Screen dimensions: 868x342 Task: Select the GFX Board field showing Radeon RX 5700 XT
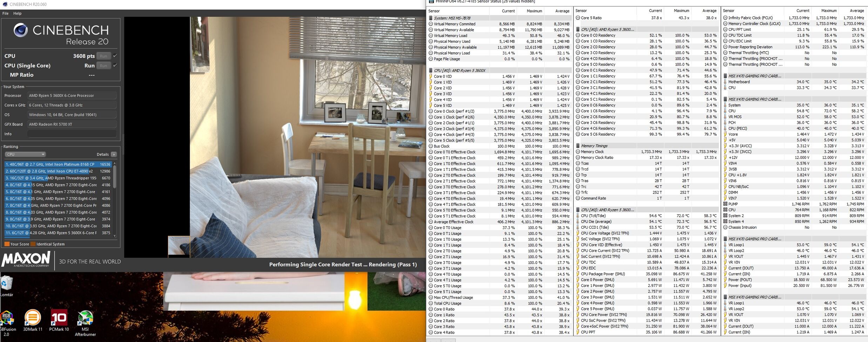[x=72, y=124]
